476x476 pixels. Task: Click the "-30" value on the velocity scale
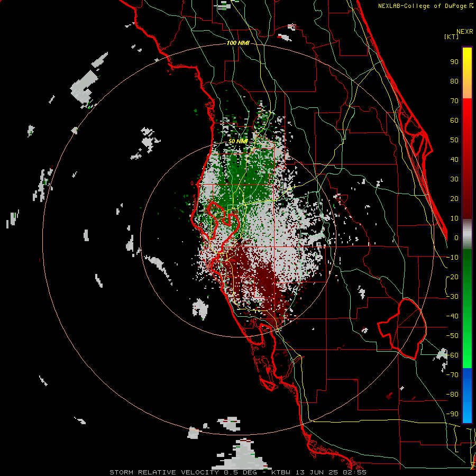pyautogui.click(x=452, y=297)
